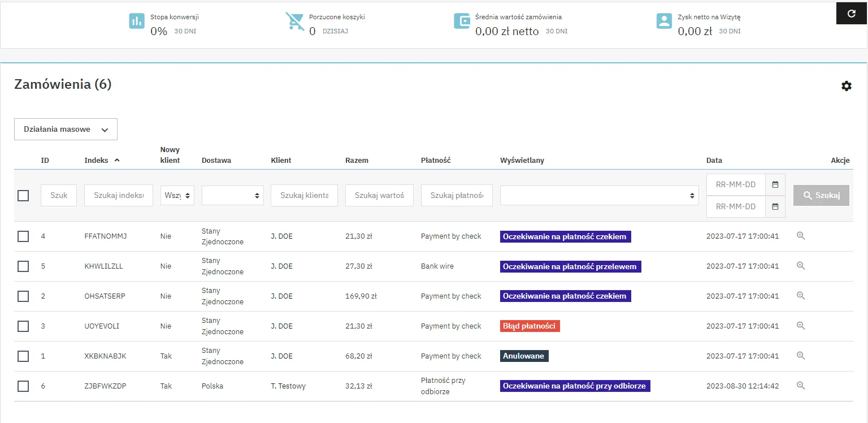This screenshot has width=868, height=423.
Task: Open the orders table settings gear
Action: coord(846,86)
